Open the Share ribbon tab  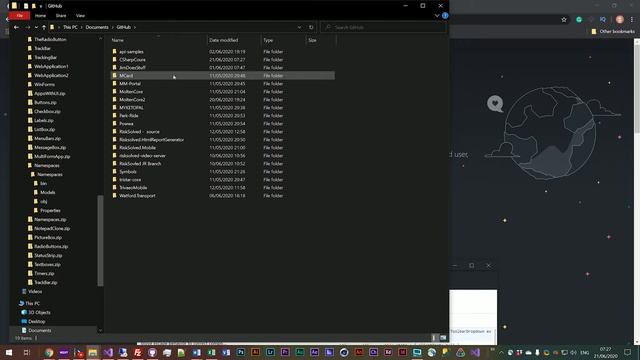click(x=61, y=16)
